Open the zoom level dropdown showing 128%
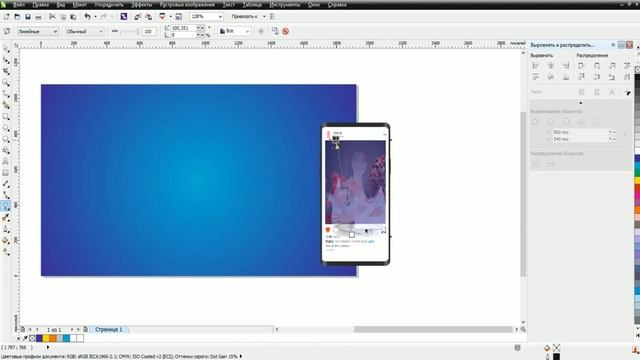This screenshot has width=640, height=360. tap(220, 17)
